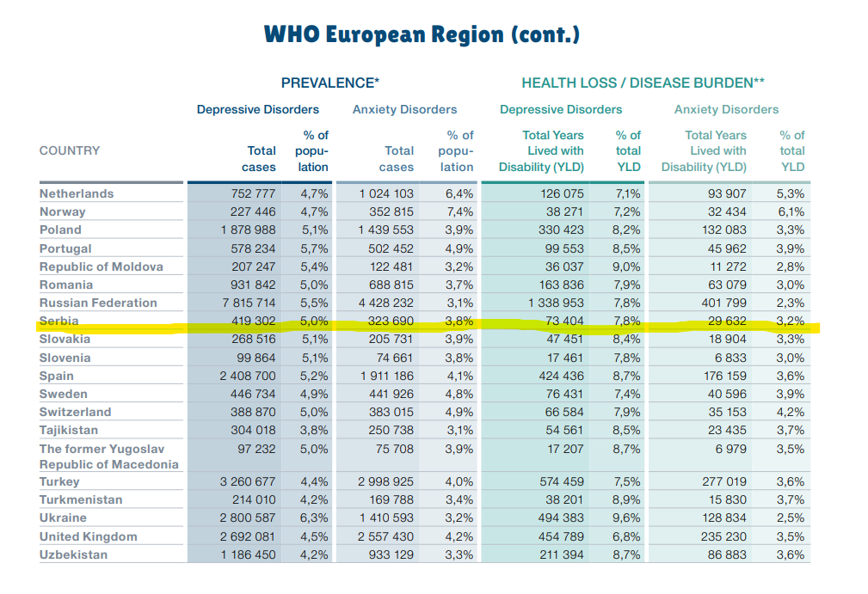Viewport: 868px width, 594px height.
Task: Click the highlighted Serbia country name
Action: 58,321
